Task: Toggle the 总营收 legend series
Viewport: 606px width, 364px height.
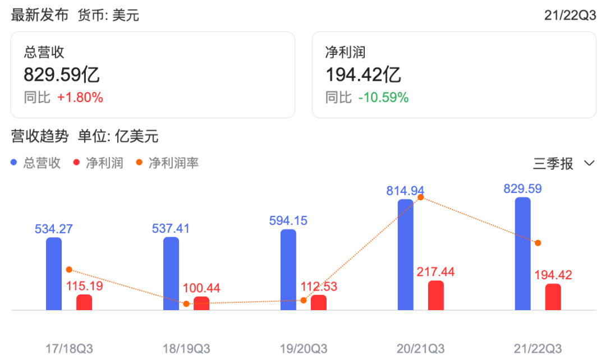Action: click(x=35, y=163)
